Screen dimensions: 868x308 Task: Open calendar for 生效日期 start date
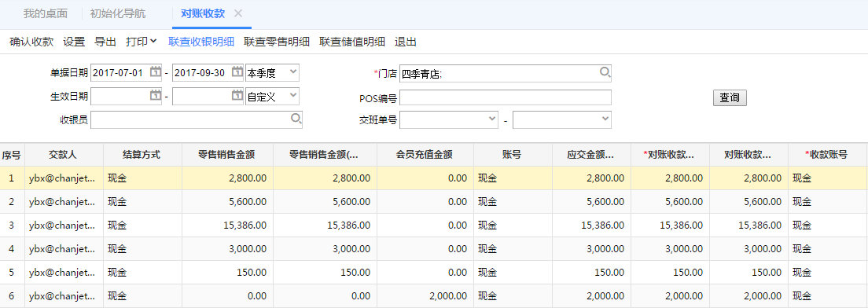coord(156,96)
